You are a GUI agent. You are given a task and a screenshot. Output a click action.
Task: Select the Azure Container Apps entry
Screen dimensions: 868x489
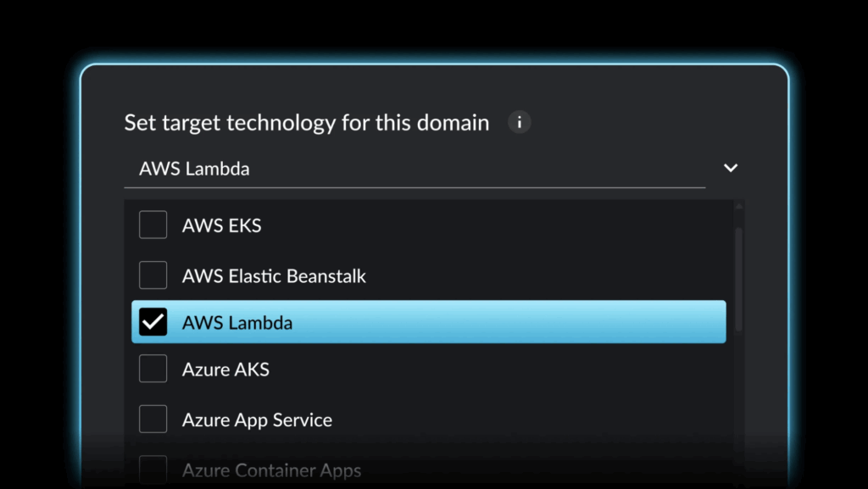[x=273, y=469]
